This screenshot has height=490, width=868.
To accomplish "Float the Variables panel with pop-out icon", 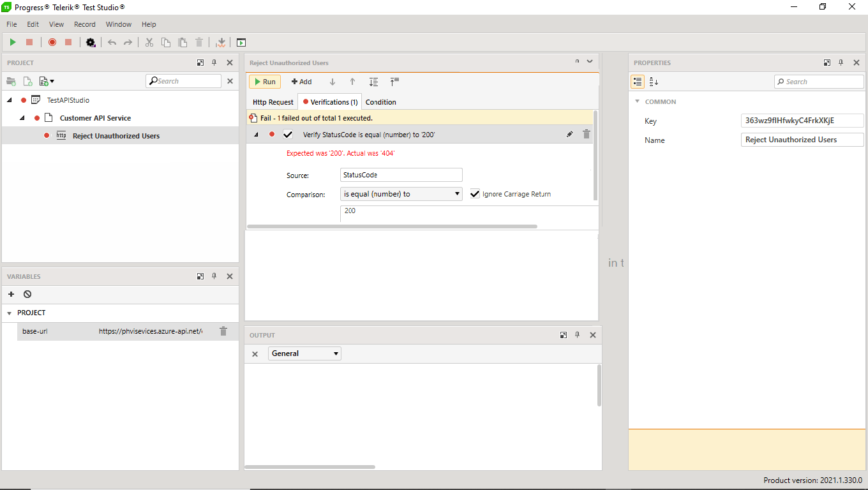I will [x=200, y=276].
